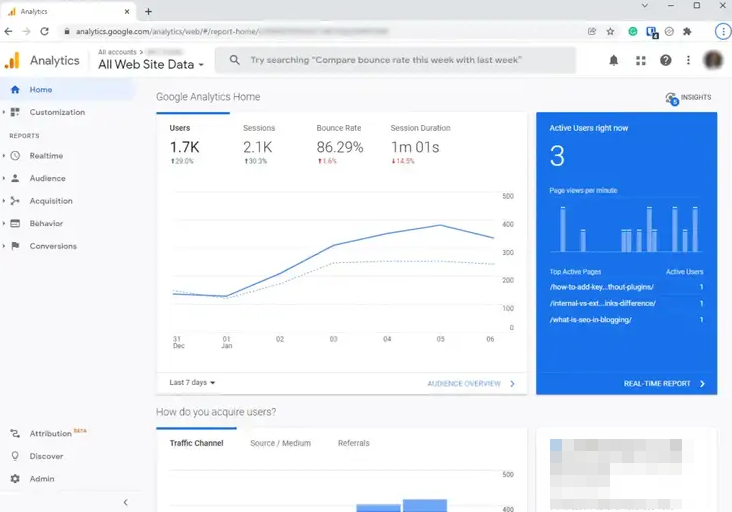Screen dimensions: 732x512
Task: Open the Audience Overview link
Action: 471,384
